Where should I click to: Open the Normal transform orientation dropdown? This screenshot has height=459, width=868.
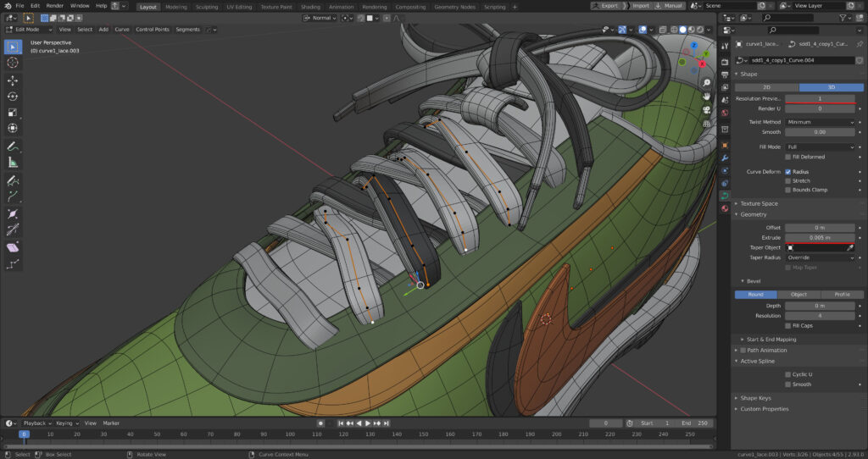[x=320, y=19]
